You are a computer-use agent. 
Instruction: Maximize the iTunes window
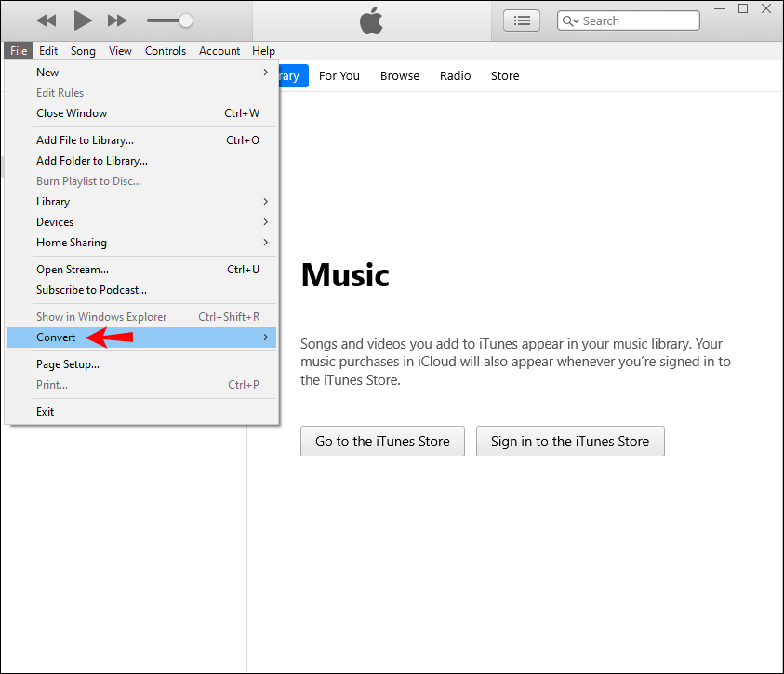click(x=743, y=9)
